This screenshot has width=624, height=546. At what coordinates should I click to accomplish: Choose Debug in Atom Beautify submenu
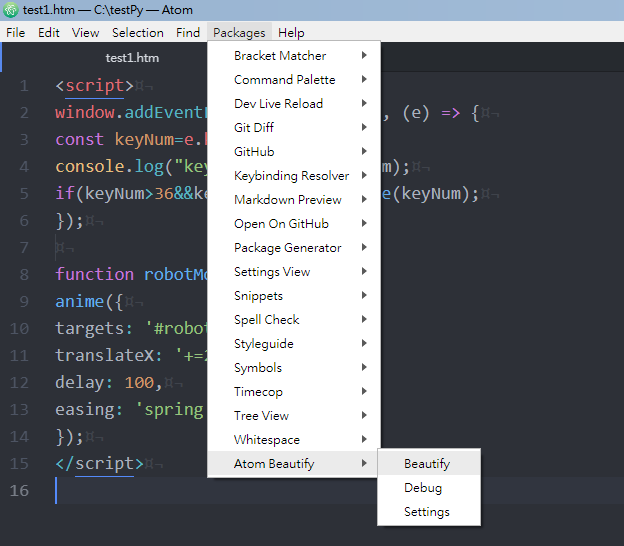point(429,488)
